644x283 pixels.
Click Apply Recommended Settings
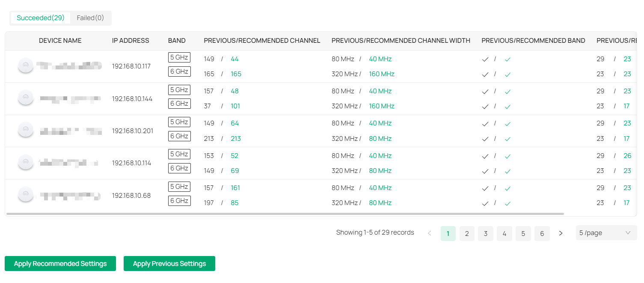(60, 263)
